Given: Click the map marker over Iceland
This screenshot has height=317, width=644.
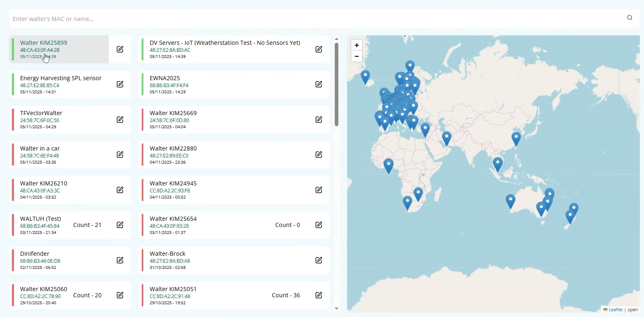Looking at the screenshot, I should [x=365, y=76].
